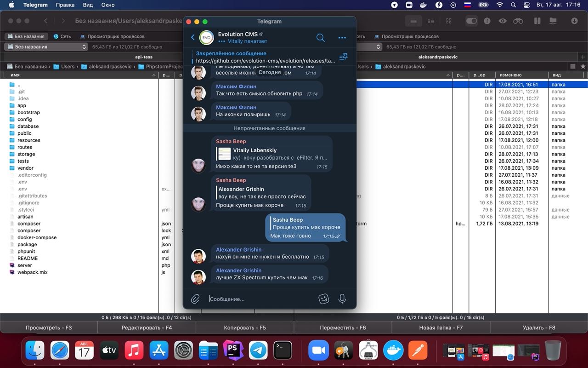Click 'Просмотреть - F3' button
588x368 pixels.
[x=49, y=328]
